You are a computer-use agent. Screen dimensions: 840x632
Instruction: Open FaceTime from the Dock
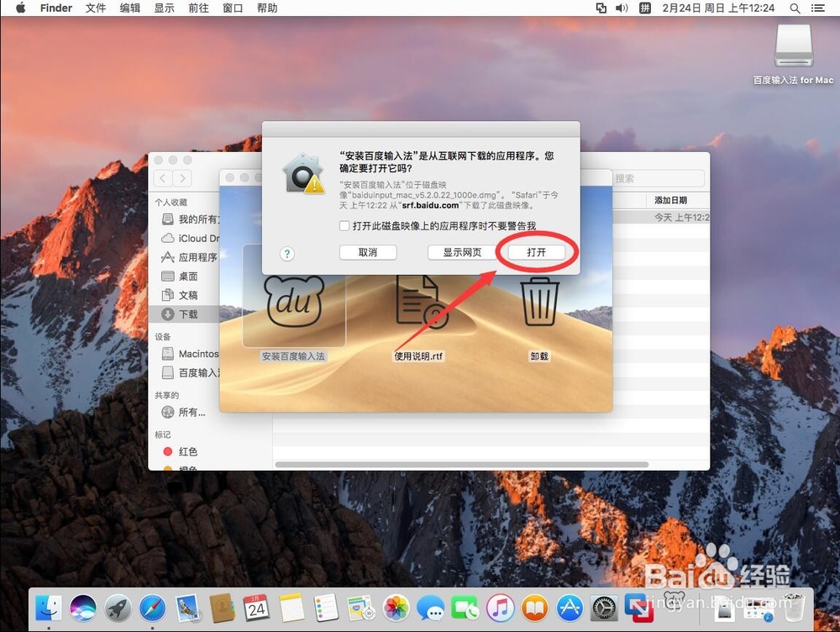coord(465,608)
